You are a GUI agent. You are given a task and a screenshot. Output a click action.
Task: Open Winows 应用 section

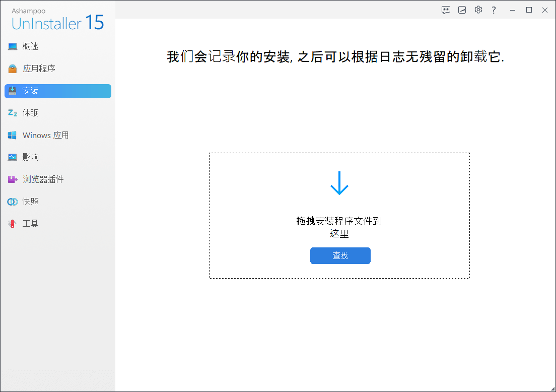coord(58,135)
